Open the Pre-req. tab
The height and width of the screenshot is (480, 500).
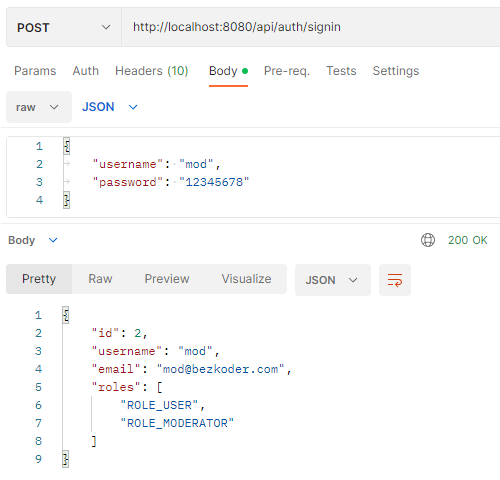(287, 71)
